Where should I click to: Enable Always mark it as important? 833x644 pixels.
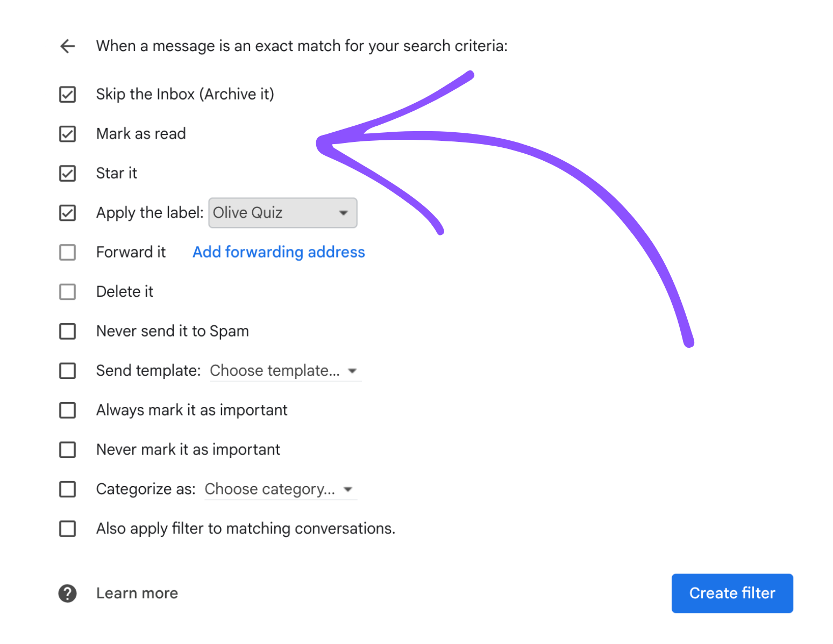pyautogui.click(x=67, y=410)
